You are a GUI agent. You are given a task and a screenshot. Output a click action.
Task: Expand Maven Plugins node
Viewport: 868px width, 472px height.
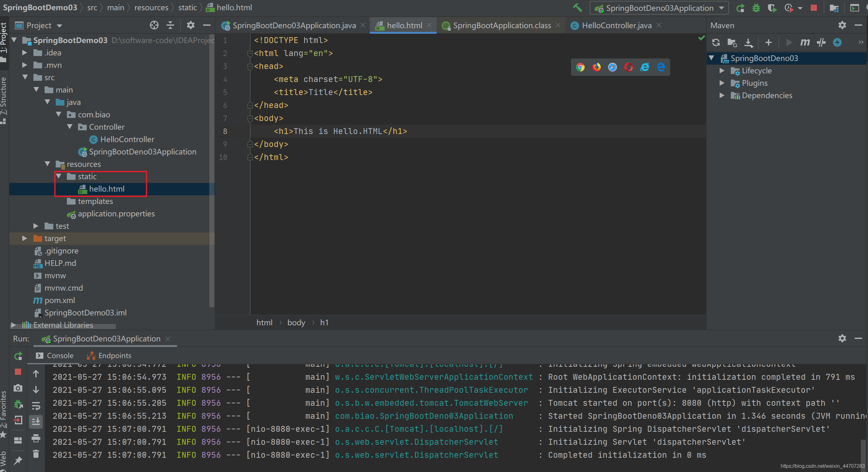722,83
